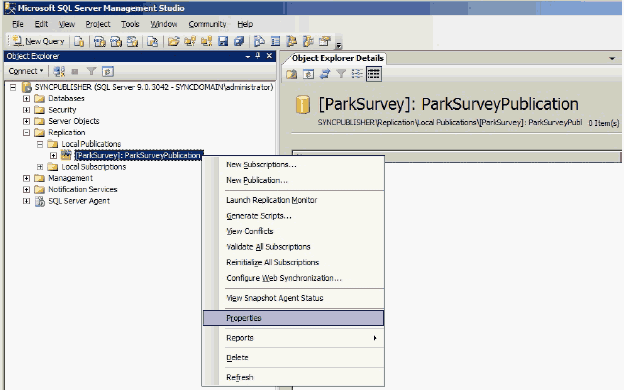624x390 pixels.
Task: Collapse the Replication folder
Action: coord(26,133)
